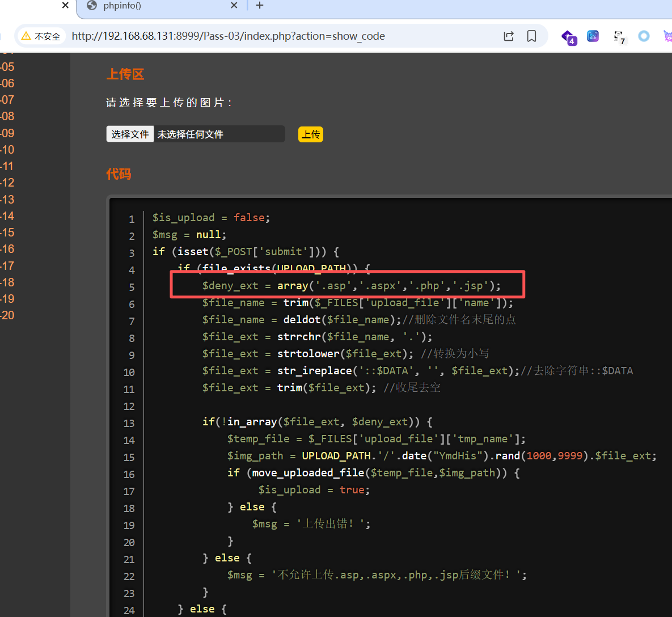Click the 未选择任何文件 file status text

pos(191,134)
